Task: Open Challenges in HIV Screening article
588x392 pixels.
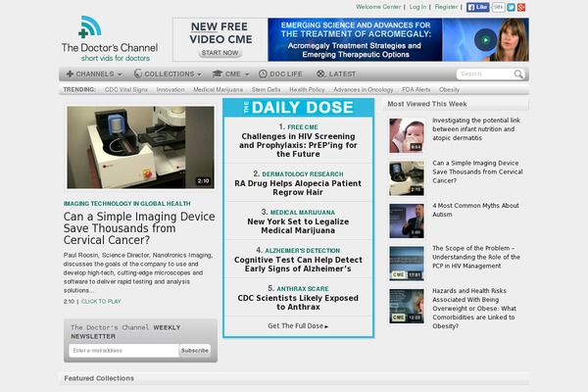Action: (298, 145)
